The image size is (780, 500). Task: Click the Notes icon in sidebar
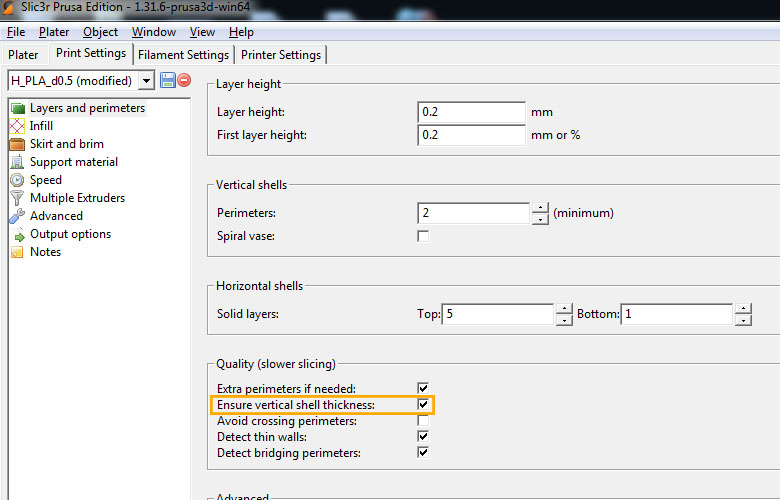[17, 252]
